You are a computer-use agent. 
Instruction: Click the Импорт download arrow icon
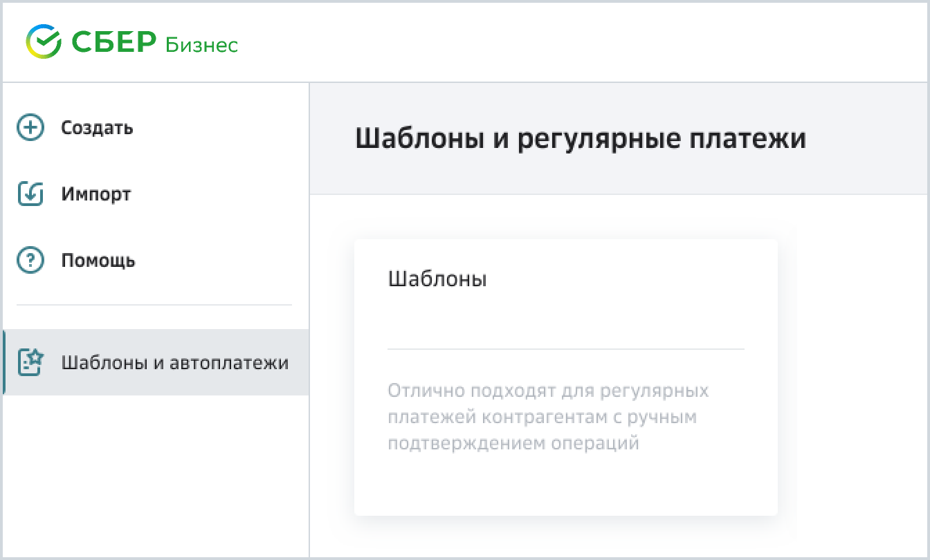click(x=30, y=194)
